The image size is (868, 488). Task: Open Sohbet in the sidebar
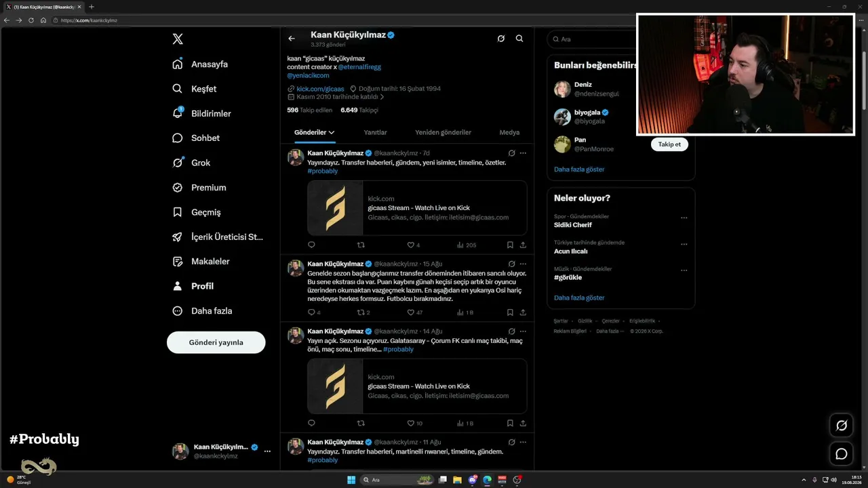pyautogui.click(x=196, y=138)
